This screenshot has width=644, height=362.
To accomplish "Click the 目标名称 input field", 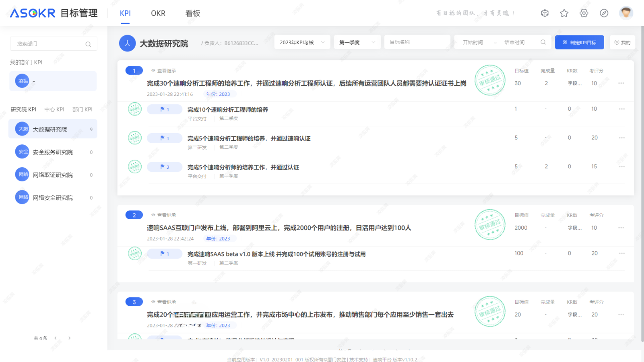I will pyautogui.click(x=417, y=42).
